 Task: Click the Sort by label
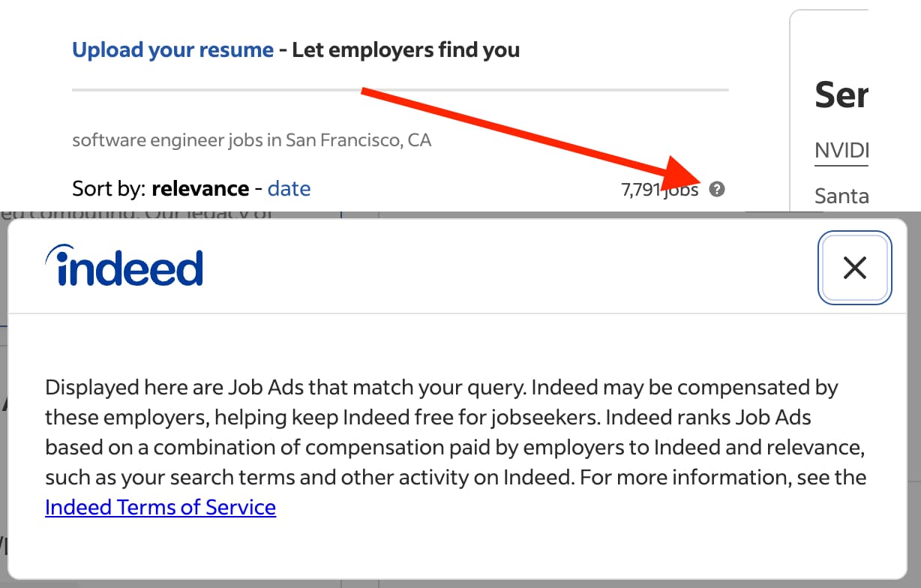pos(108,188)
